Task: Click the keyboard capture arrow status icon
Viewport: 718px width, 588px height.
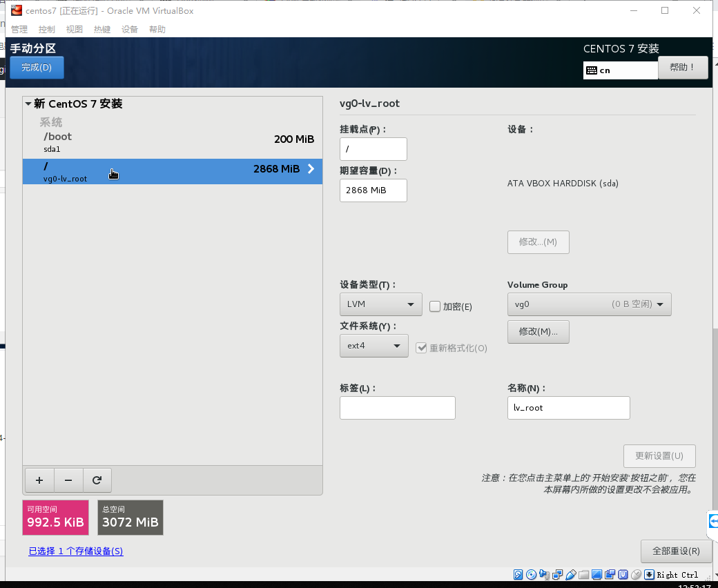Action: [650, 575]
